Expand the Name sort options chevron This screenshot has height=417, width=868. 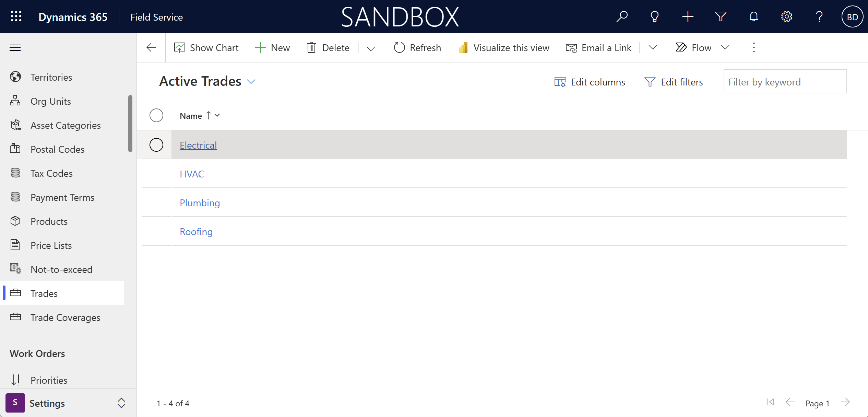click(217, 115)
